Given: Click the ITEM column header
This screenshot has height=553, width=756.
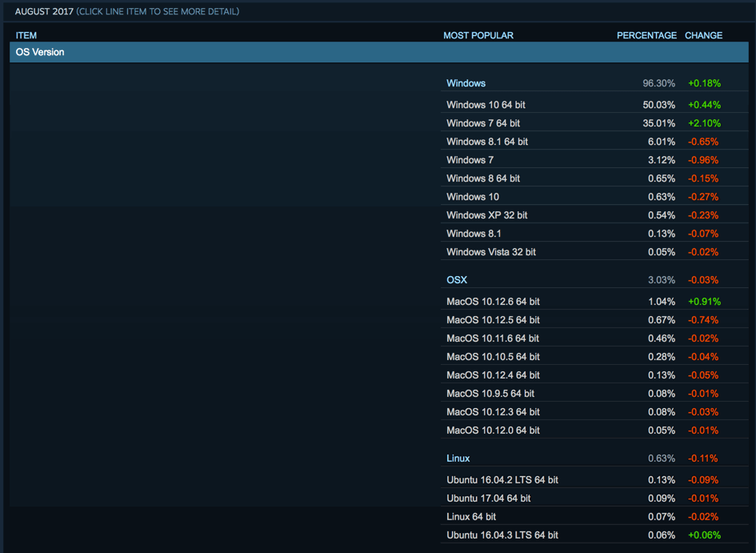Looking at the screenshot, I should [26, 36].
